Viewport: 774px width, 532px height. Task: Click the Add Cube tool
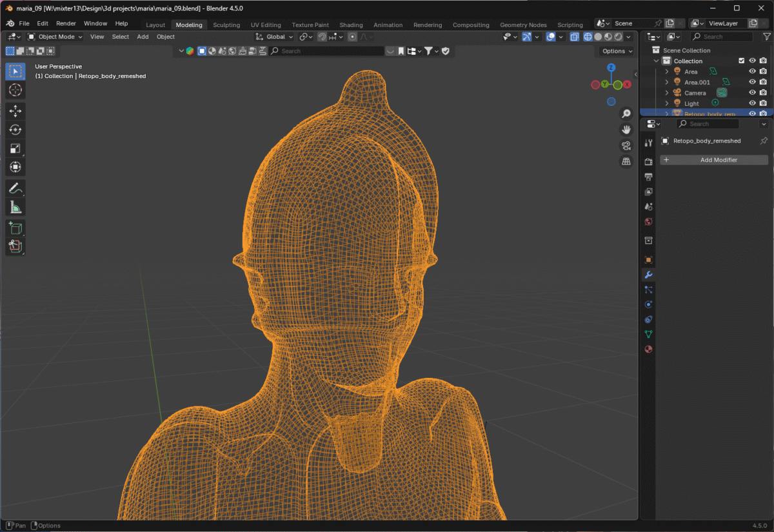pyautogui.click(x=15, y=228)
